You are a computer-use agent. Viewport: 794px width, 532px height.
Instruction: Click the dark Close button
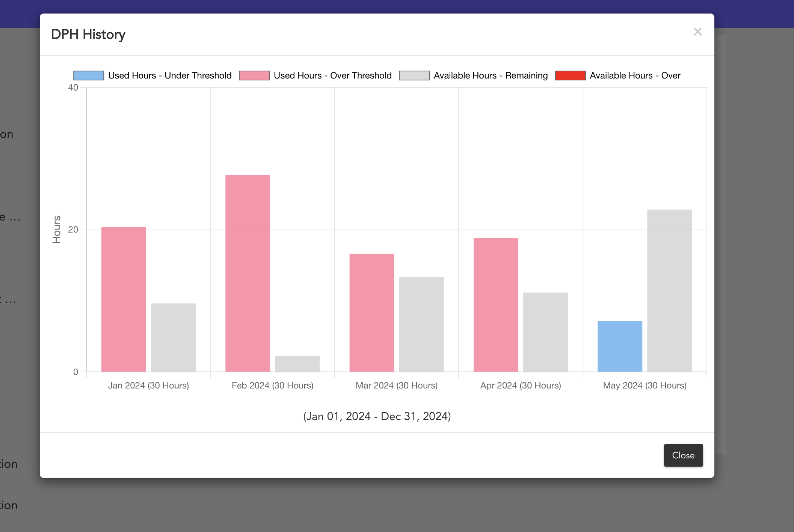[683, 455]
